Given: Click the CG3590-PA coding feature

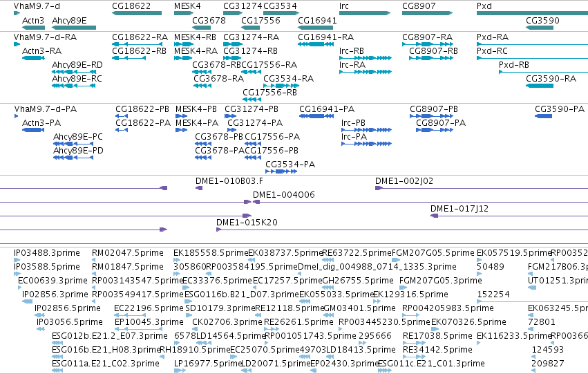Looking at the screenshot, I should [543, 116].
